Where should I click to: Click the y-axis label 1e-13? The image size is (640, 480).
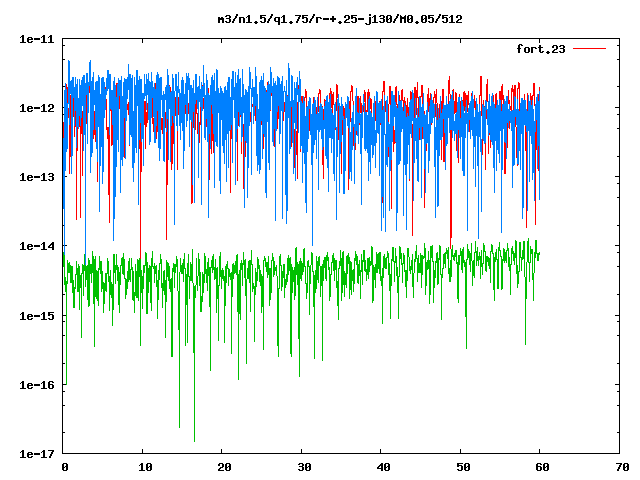pyautogui.click(x=37, y=177)
